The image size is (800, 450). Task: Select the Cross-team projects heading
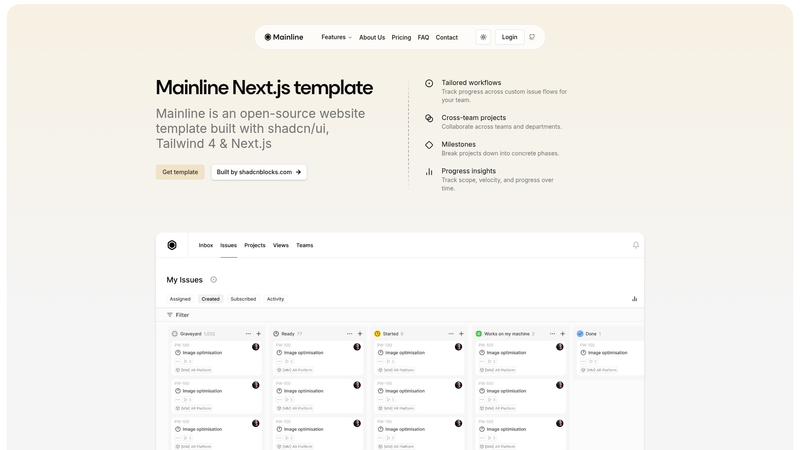click(x=473, y=117)
